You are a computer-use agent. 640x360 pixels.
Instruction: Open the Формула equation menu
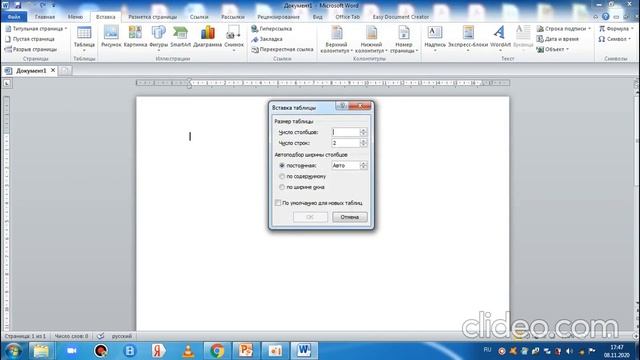[616, 29]
